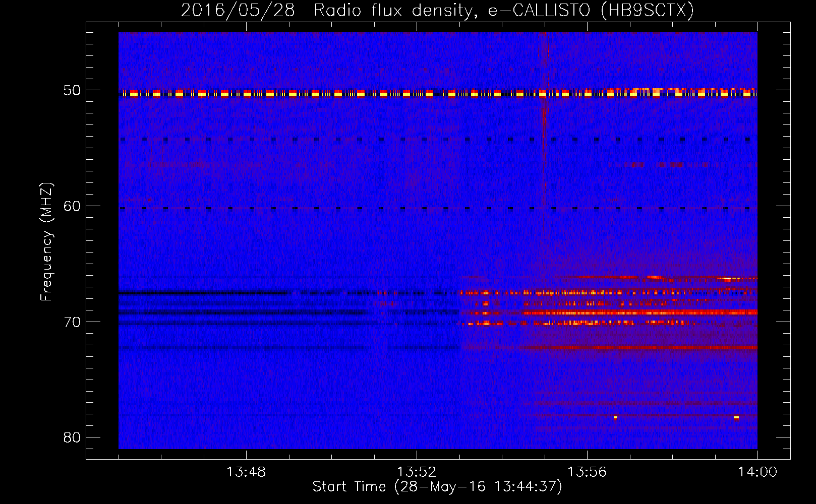Click the '80' frequency tick label

point(72,437)
